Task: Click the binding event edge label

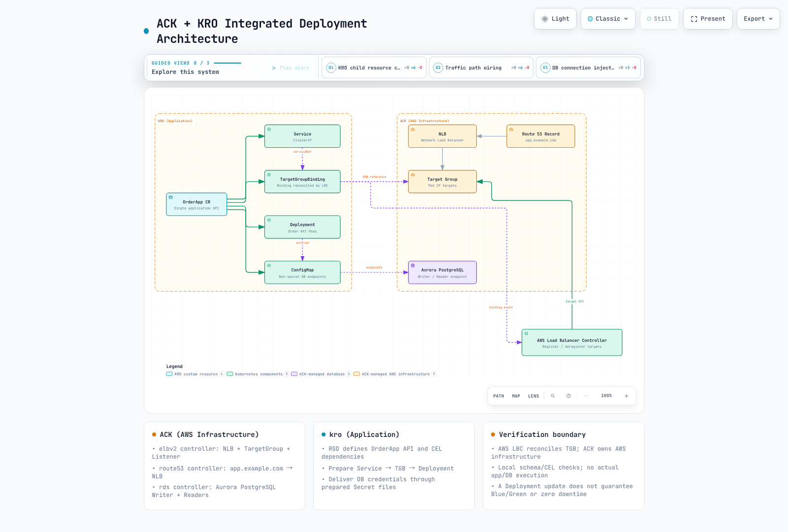Action: 501,307
